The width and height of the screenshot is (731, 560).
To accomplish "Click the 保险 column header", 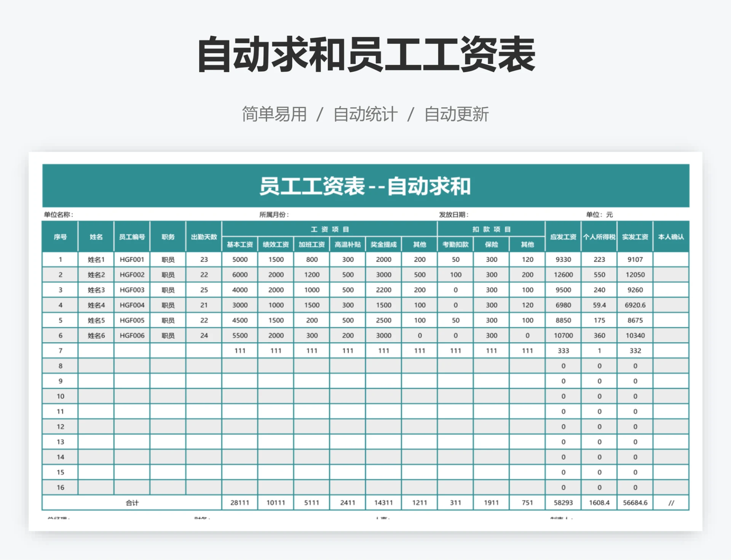I will coord(492,245).
